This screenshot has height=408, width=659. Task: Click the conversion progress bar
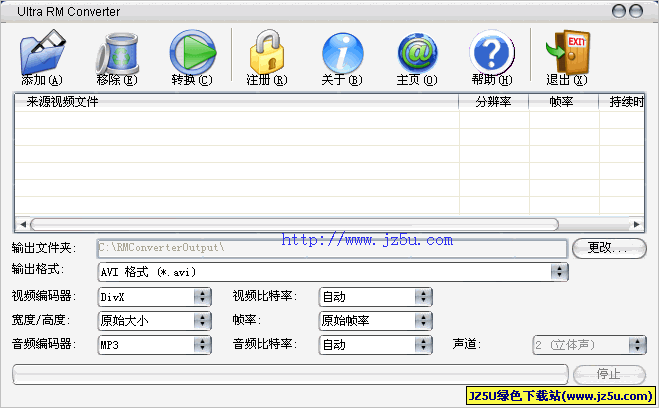point(290,374)
